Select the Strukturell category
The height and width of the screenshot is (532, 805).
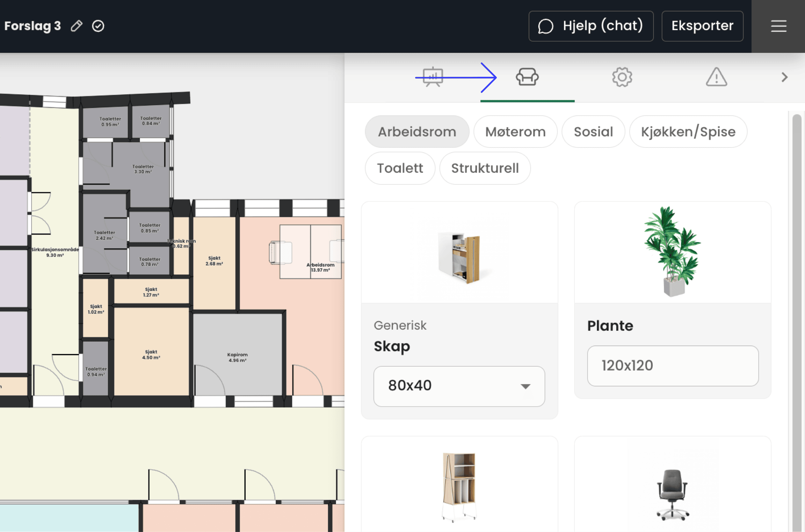(485, 168)
